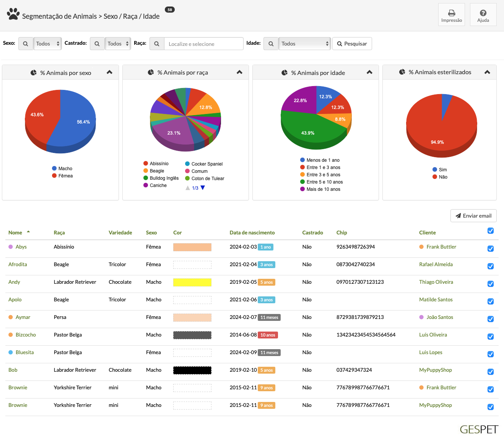Click the search icon beside Sexo
The width and height of the screenshot is (504, 444).
[x=26, y=44]
